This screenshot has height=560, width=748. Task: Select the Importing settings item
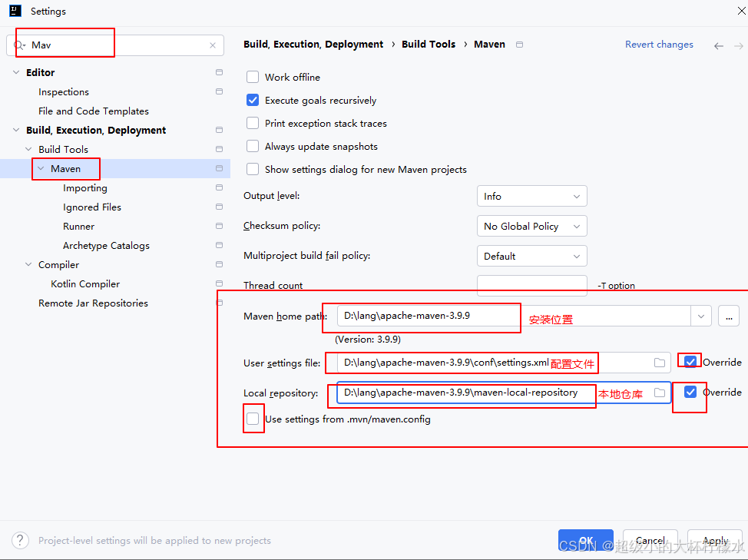point(85,188)
